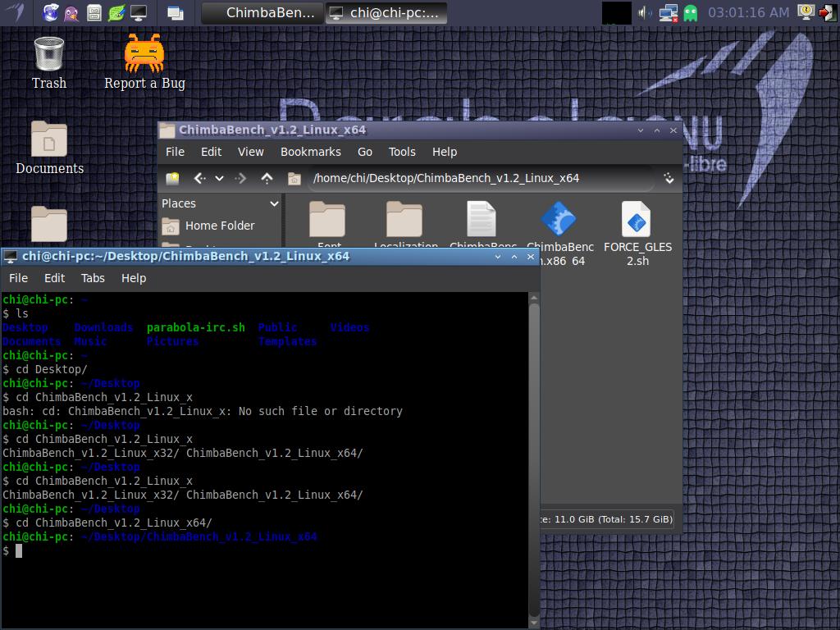Expand the Places side pane dropdown

click(274, 203)
